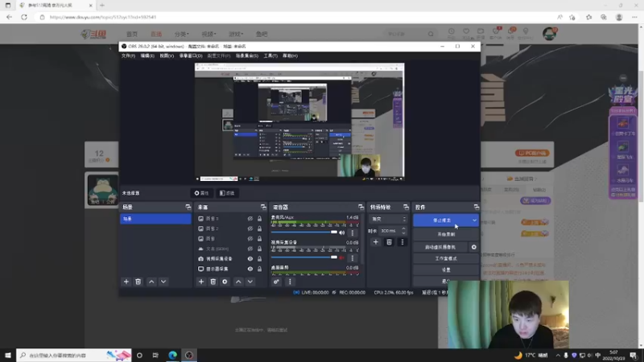Add a new scene with the plus icon
The width and height of the screenshot is (644, 362).
click(126, 282)
